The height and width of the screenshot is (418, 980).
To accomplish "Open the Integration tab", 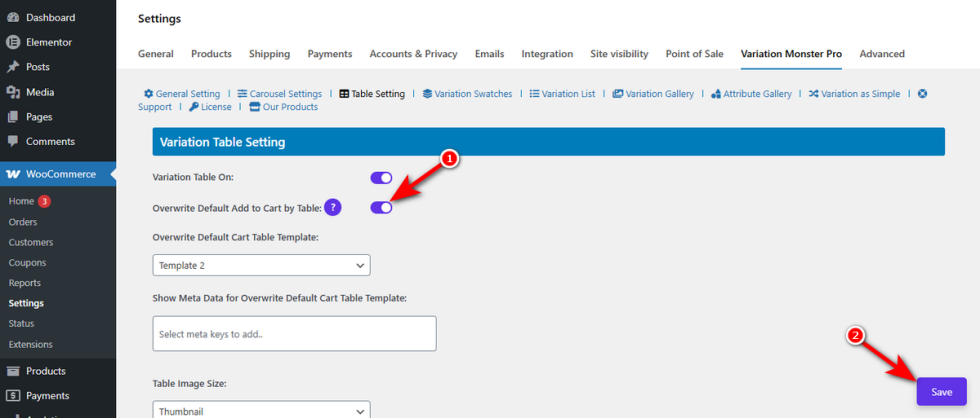I will (x=548, y=54).
